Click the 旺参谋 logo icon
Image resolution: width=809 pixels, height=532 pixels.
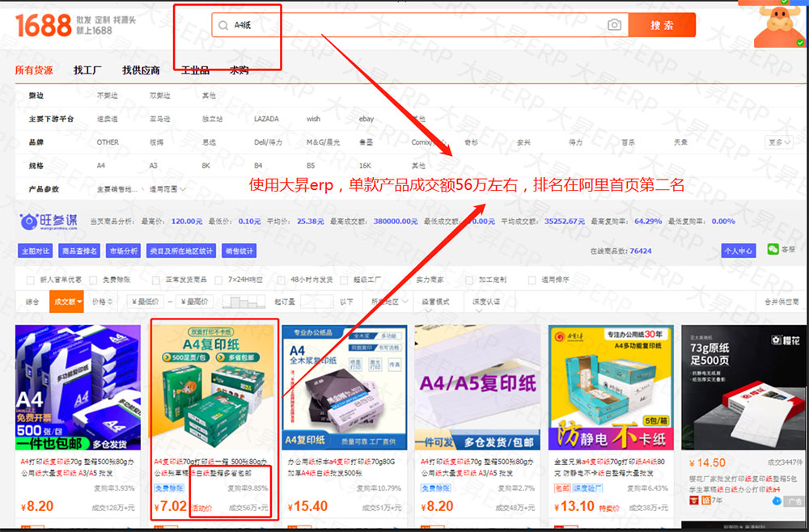pos(29,222)
